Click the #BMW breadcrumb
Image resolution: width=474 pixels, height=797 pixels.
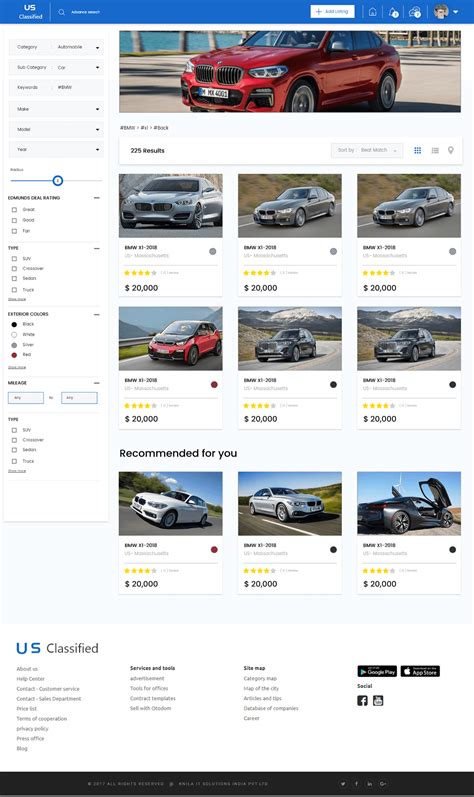tap(128, 128)
